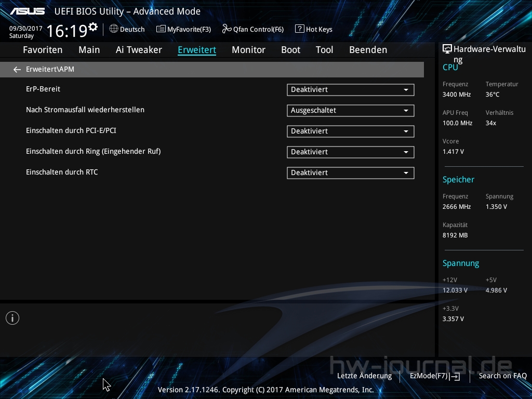Click Search on FAQ
The height and width of the screenshot is (399, 532).
502,376
